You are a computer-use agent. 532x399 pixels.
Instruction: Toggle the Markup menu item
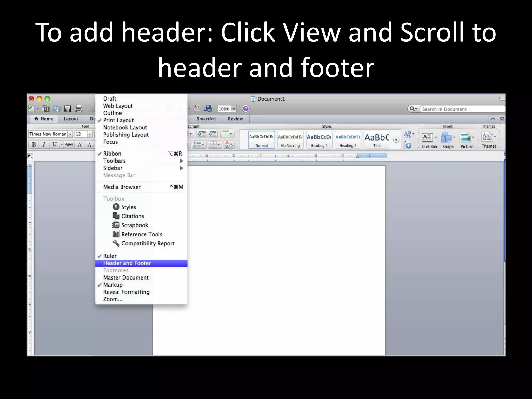pos(141,285)
